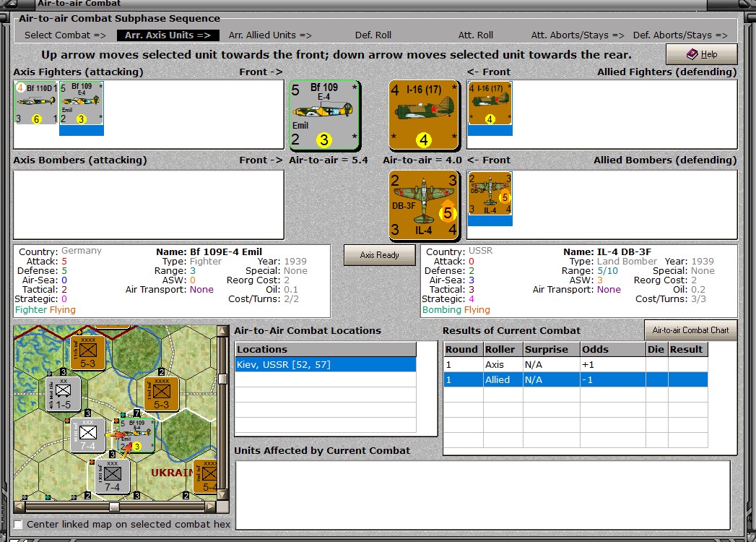The height and width of the screenshot is (542, 756).
Task: Click the map scroll down arrow
Action: click(222, 495)
